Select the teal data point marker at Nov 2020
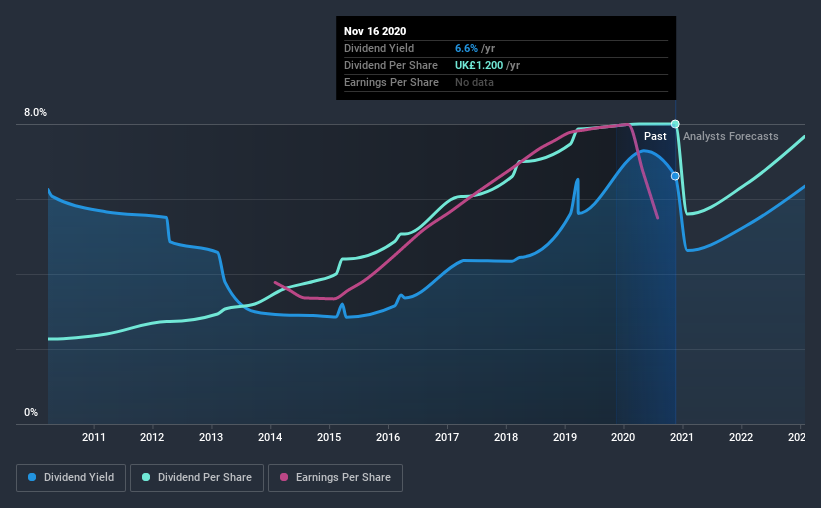This screenshot has width=821, height=508. click(675, 124)
